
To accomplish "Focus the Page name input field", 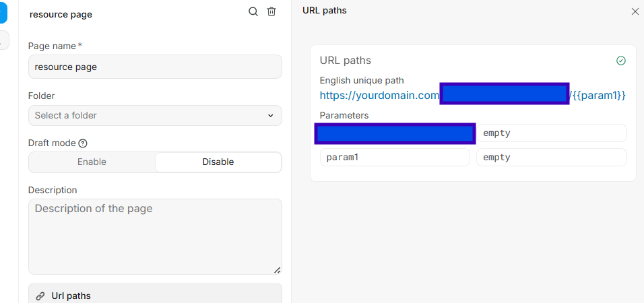I will (x=155, y=67).
